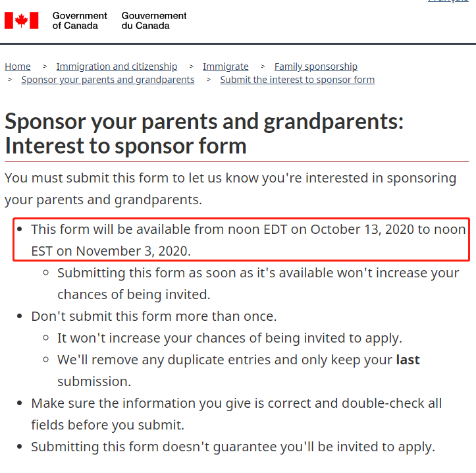Click the 'Government of Canada' English wordmark
This screenshot has height=473, width=476.
tap(80, 20)
